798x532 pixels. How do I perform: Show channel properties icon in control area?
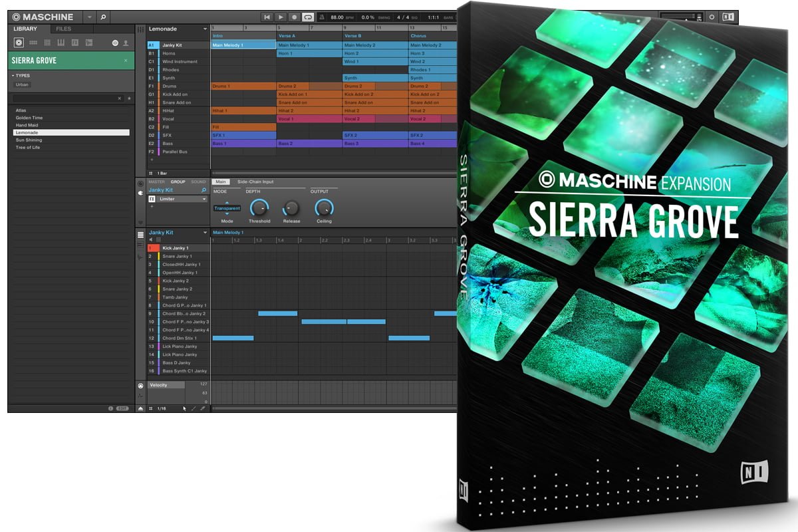(140, 184)
